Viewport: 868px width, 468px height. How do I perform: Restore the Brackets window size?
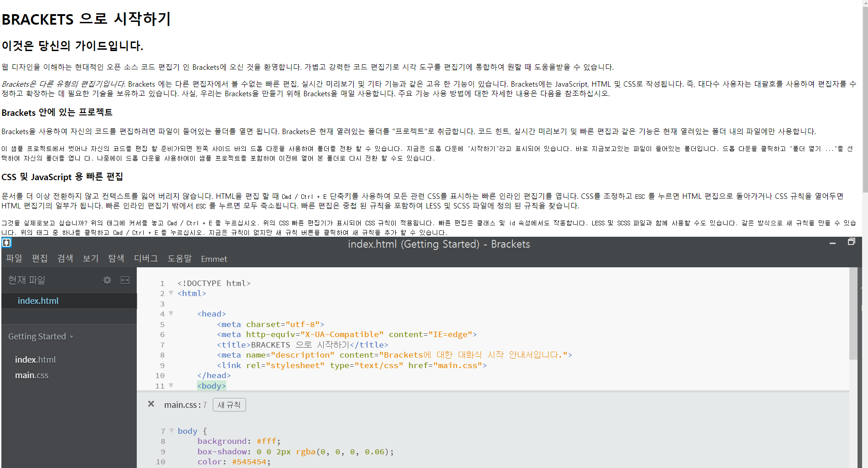pyautogui.click(x=851, y=242)
